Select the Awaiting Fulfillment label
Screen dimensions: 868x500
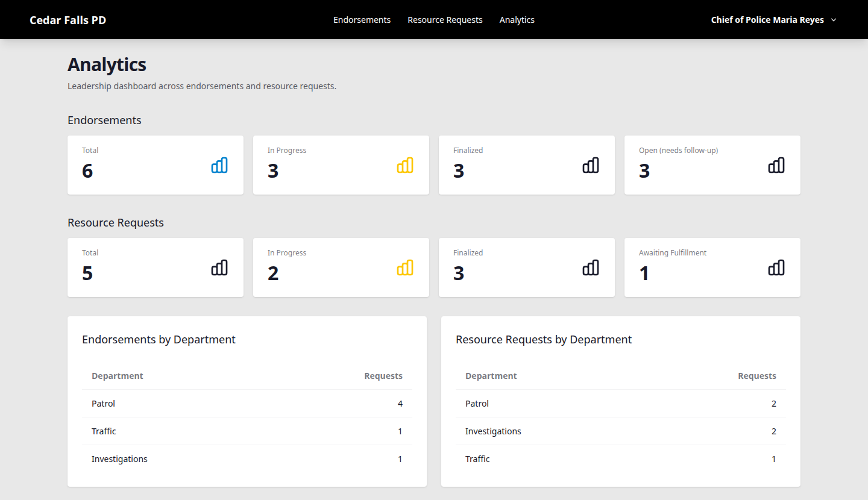673,253
